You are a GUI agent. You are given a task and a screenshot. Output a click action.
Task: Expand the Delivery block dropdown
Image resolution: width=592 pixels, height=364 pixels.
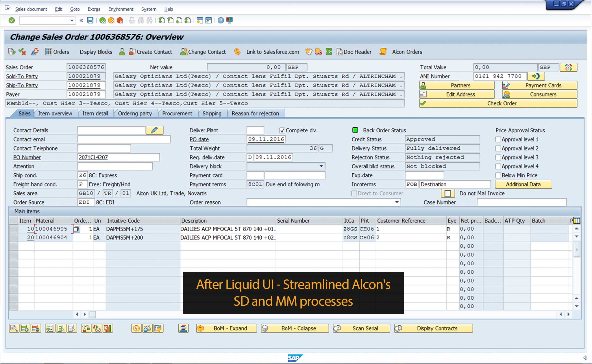321,166
